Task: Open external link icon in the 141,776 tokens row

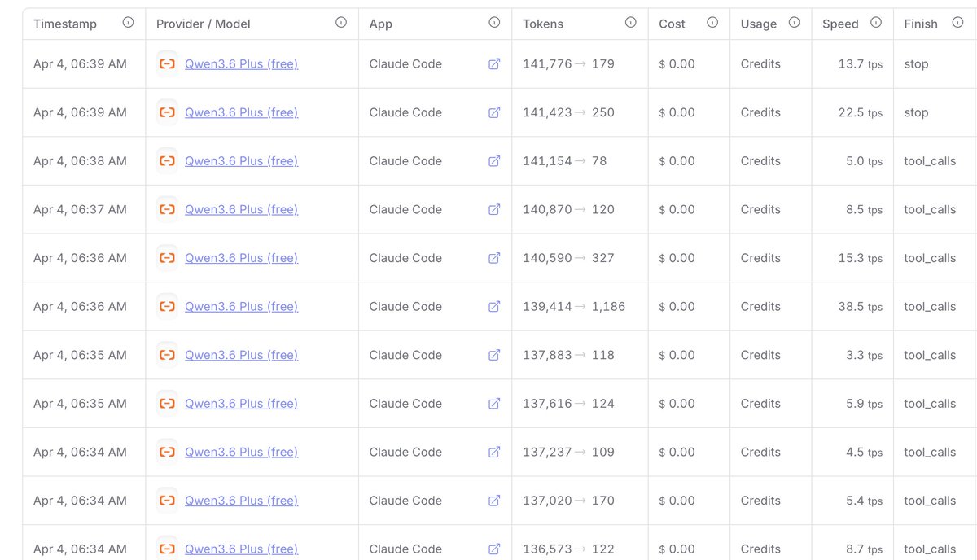Action: point(494,63)
